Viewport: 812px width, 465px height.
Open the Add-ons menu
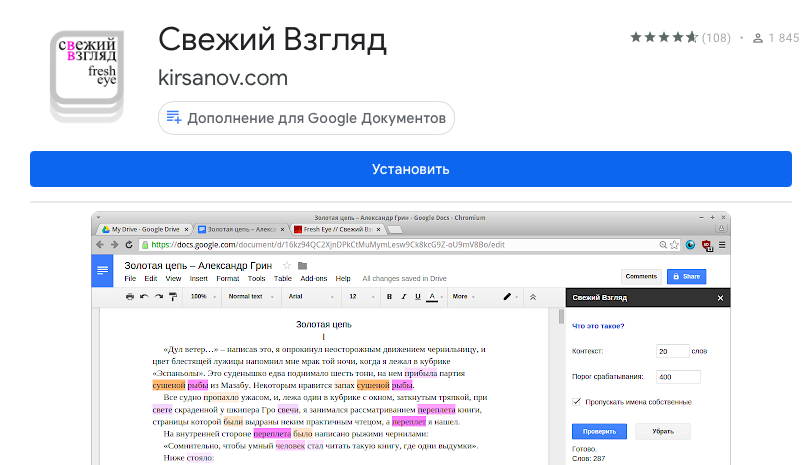[314, 279]
